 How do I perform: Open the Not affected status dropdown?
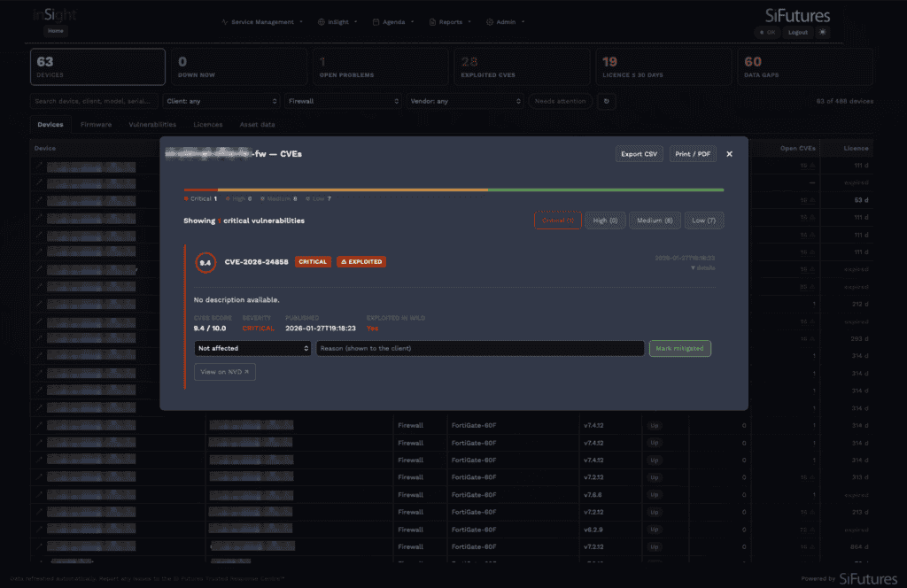point(252,348)
